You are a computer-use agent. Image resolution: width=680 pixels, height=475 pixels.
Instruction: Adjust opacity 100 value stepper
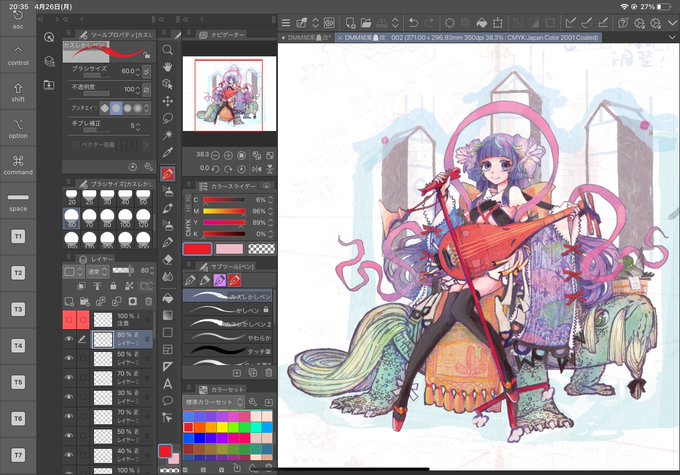[138, 90]
